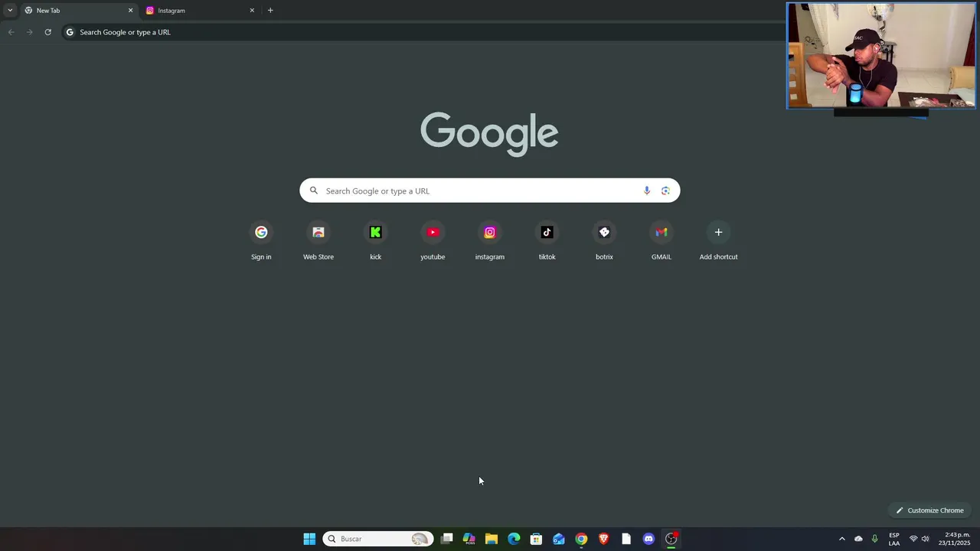Click the Google logo

489,134
